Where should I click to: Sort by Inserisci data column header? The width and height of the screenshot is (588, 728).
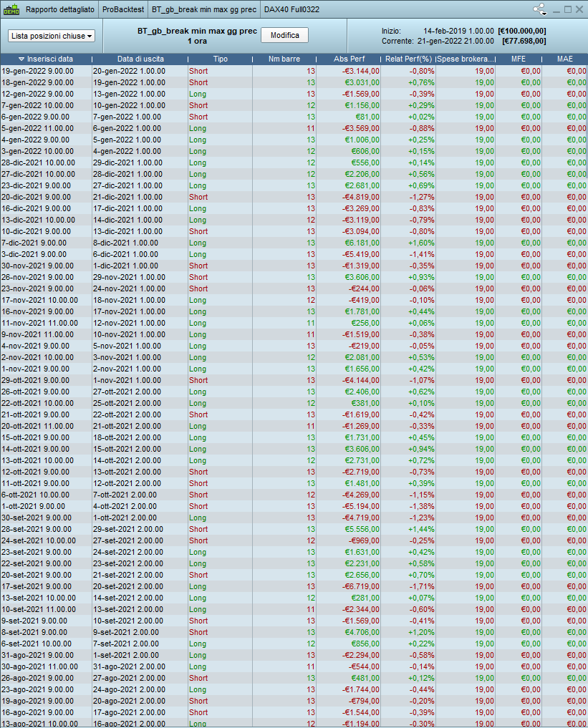point(46,59)
